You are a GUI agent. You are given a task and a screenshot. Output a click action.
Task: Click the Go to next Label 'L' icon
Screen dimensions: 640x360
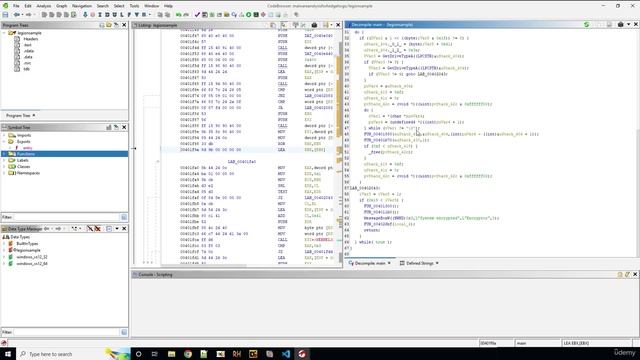click(x=122, y=15)
